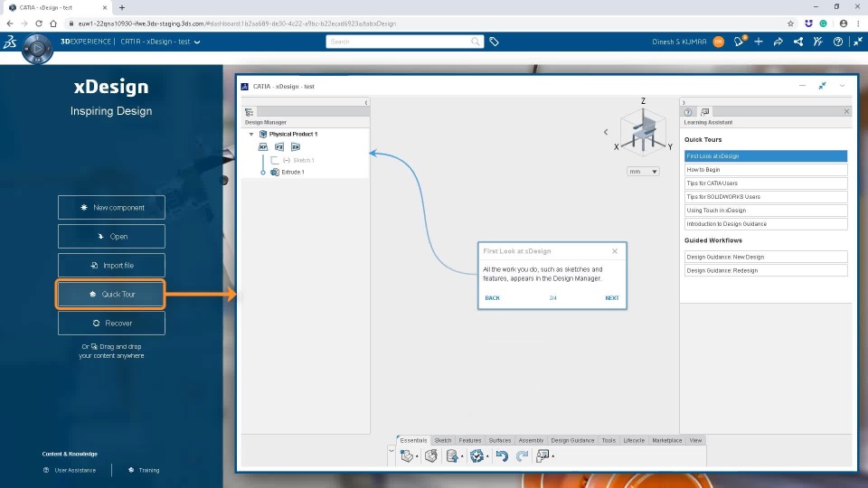Screen dimensions: 868x488
Task: Open the help question mark icon in top bar
Action: pyautogui.click(x=838, y=42)
